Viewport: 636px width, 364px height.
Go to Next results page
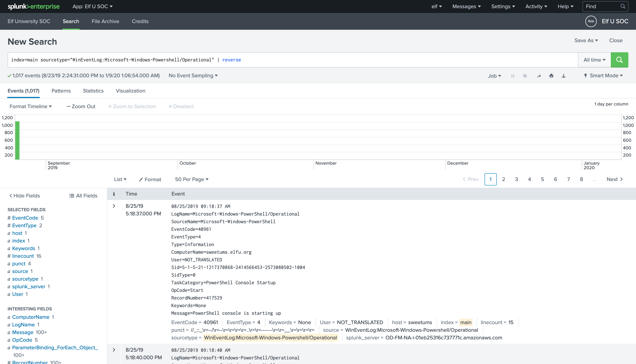tap(614, 179)
